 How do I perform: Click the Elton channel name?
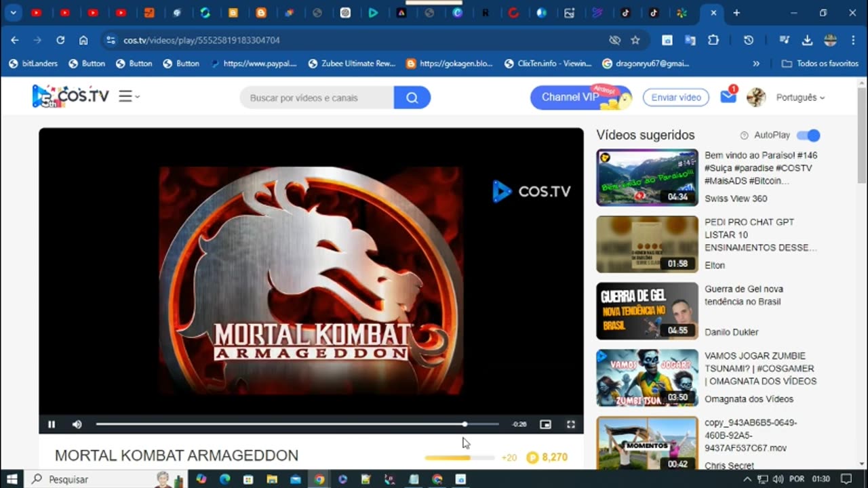coord(715,265)
